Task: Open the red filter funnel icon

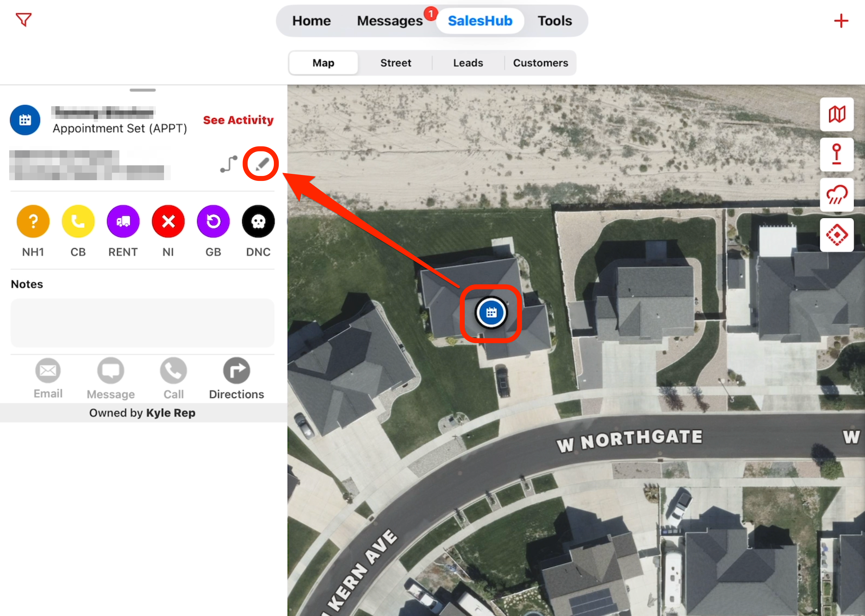Action: tap(23, 19)
